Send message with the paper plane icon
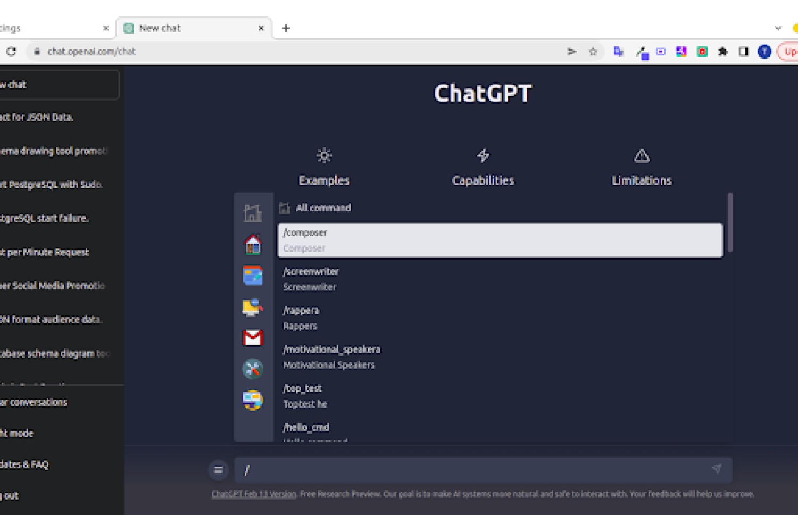798x532 pixels. (x=717, y=469)
